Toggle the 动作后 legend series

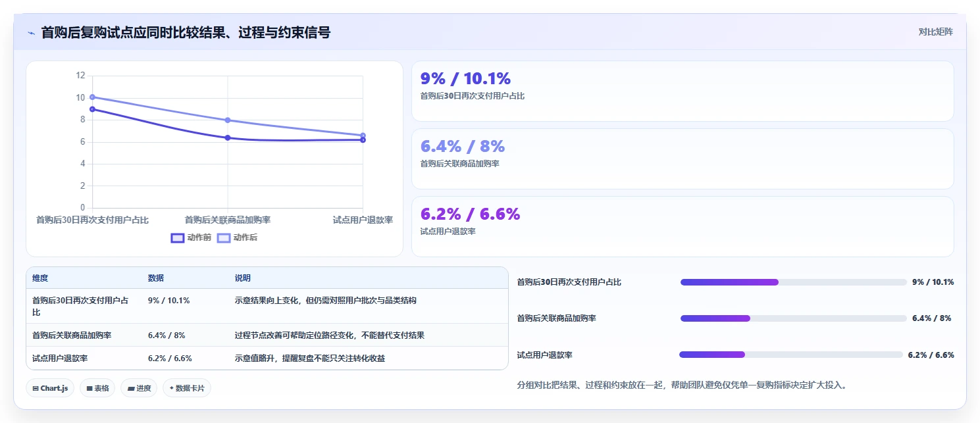pyautogui.click(x=237, y=237)
